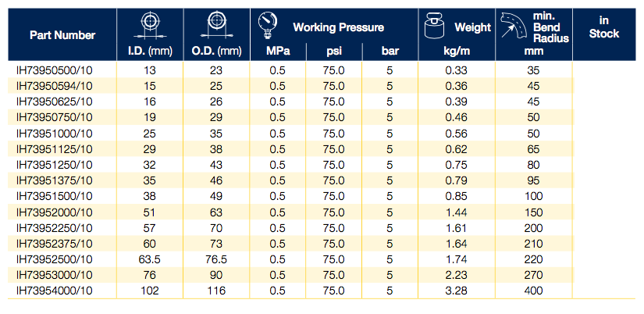Click the 400 bend radius value

coord(534,291)
